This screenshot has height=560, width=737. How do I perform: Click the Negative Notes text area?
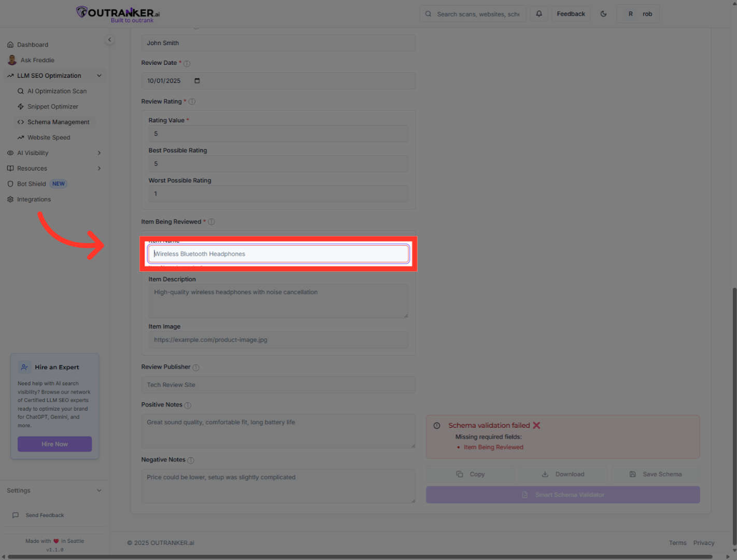pyautogui.click(x=278, y=486)
